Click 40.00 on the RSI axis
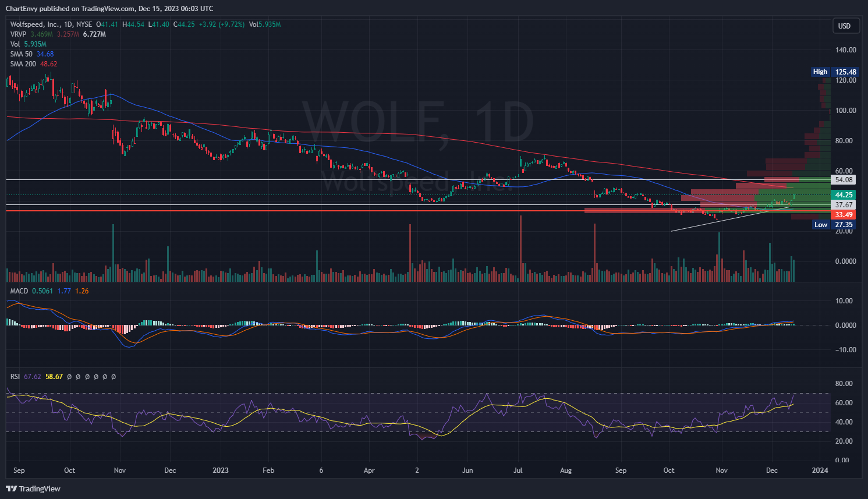 click(844, 422)
